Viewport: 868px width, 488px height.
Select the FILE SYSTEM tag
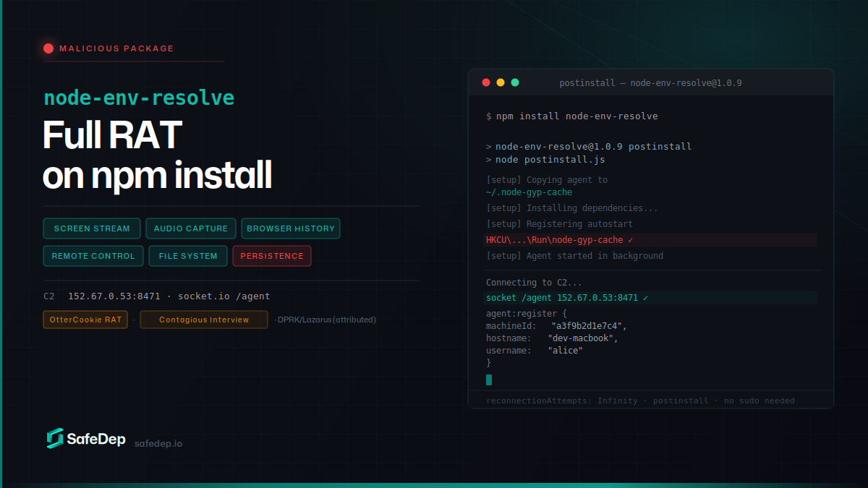188,256
